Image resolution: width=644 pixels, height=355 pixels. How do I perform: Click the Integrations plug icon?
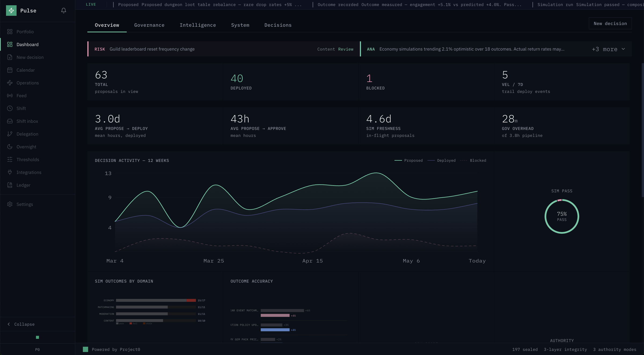click(10, 172)
